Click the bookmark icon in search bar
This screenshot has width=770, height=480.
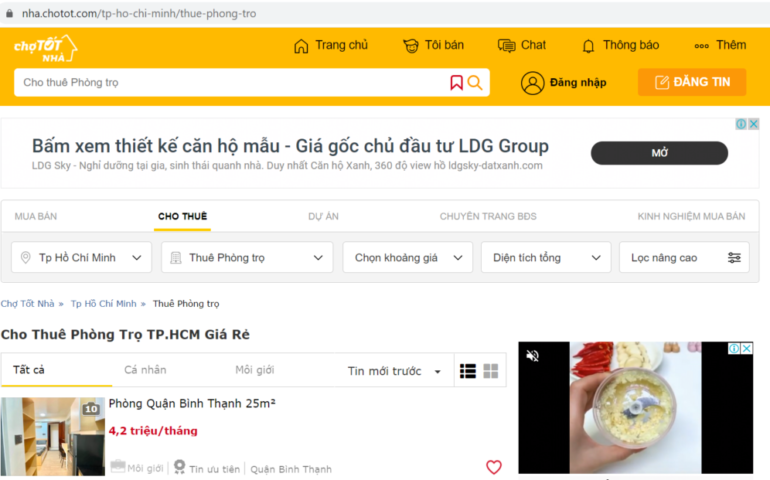(x=456, y=82)
